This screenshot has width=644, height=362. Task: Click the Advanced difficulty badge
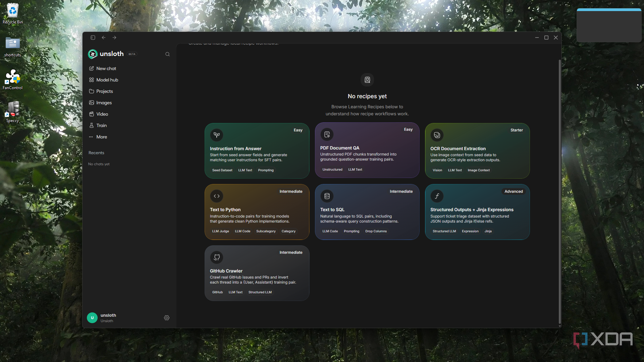(514, 191)
